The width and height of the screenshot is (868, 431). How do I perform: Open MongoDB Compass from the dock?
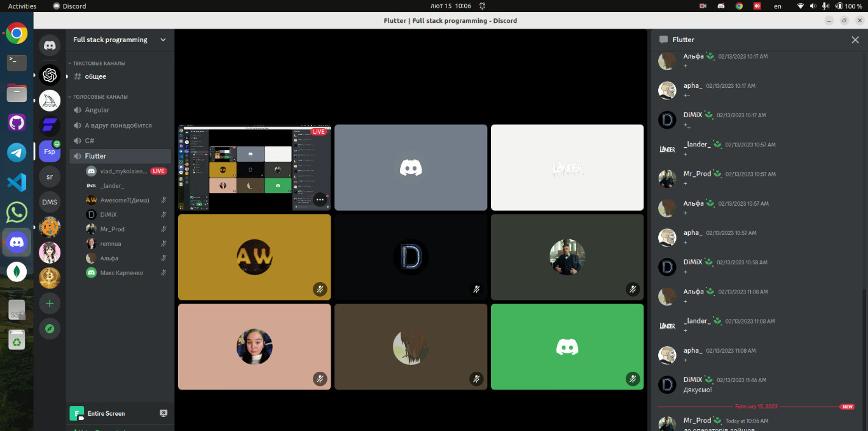point(17,272)
